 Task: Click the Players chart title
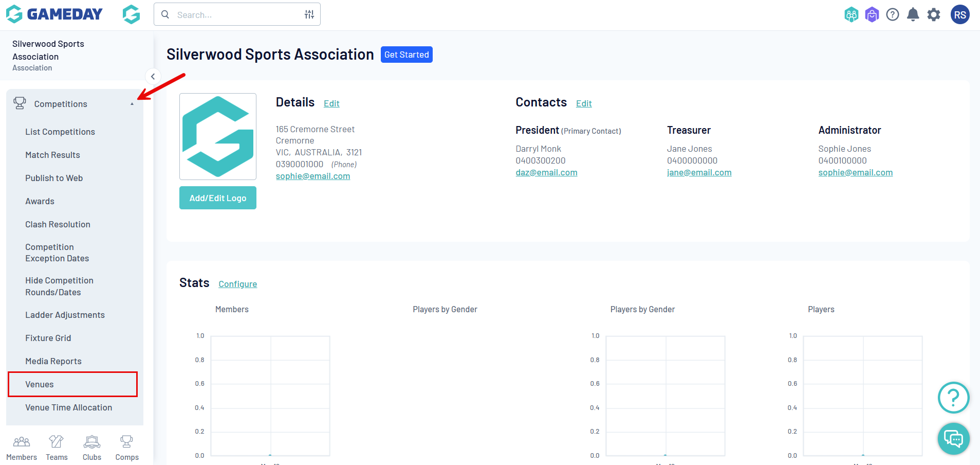pos(821,309)
